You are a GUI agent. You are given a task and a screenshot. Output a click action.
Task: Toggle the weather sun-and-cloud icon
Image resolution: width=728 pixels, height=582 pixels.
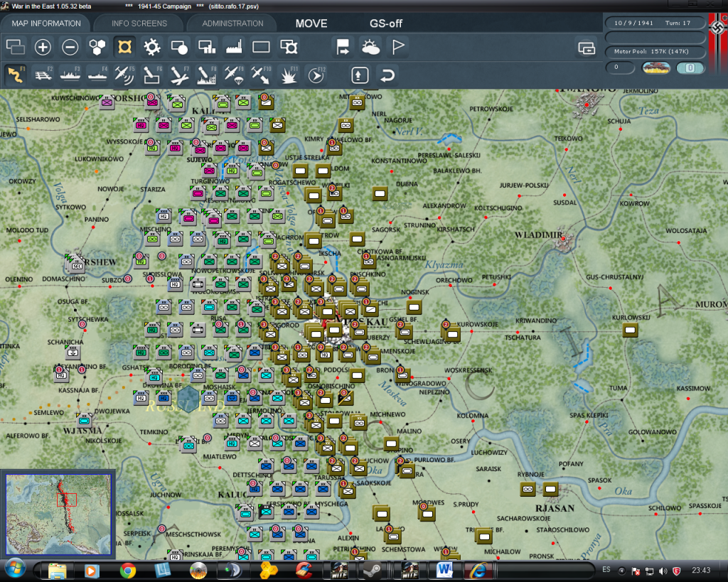(370, 47)
